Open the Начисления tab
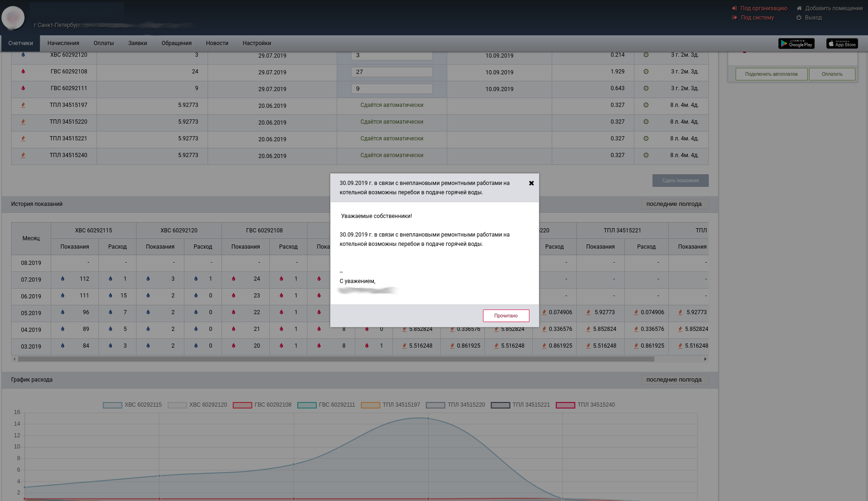Screen dimensions: 868x501 click(63, 43)
